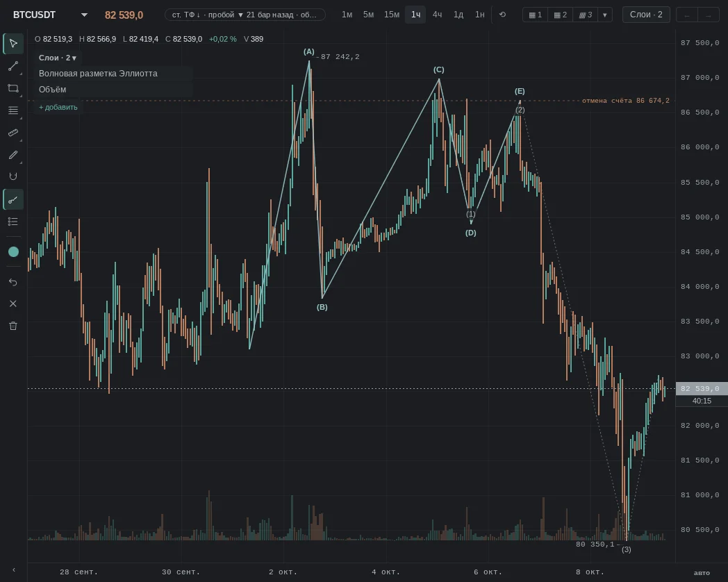Toggle the magnet snap tool
728x582 pixels.
coord(13,176)
